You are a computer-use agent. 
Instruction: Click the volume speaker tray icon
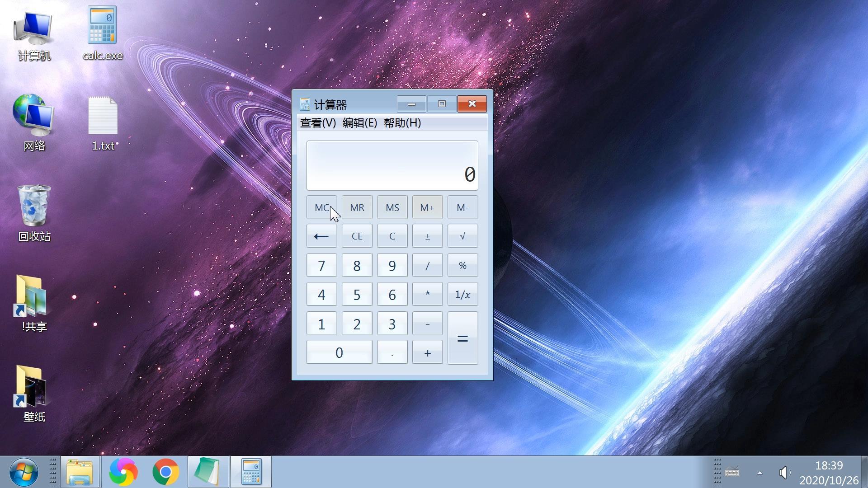click(784, 473)
